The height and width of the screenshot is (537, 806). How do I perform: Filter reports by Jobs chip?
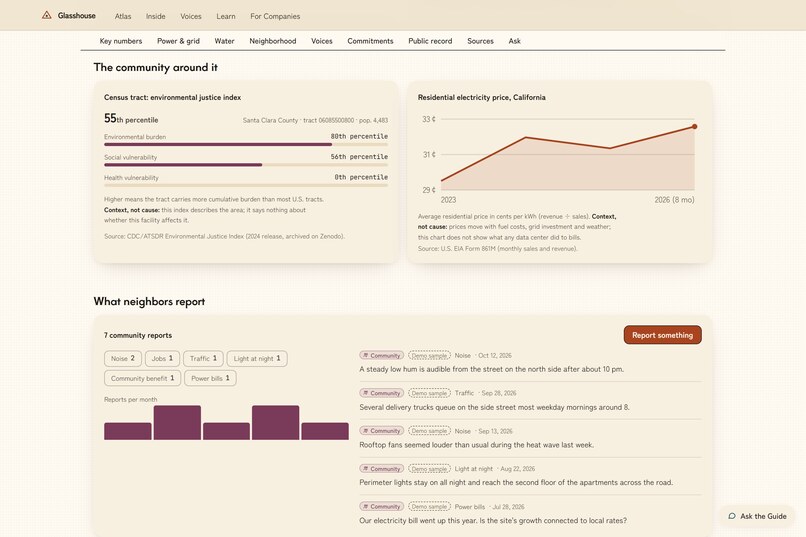[162, 358]
